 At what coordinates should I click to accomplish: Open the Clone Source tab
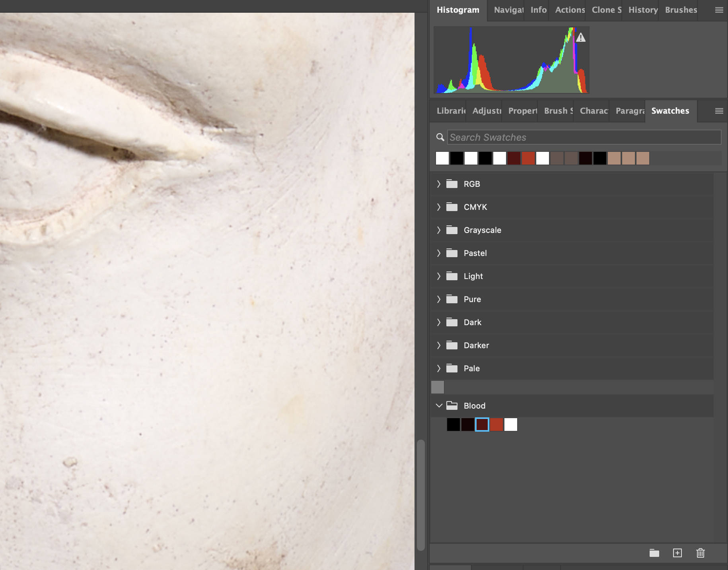tap(606, 10)
